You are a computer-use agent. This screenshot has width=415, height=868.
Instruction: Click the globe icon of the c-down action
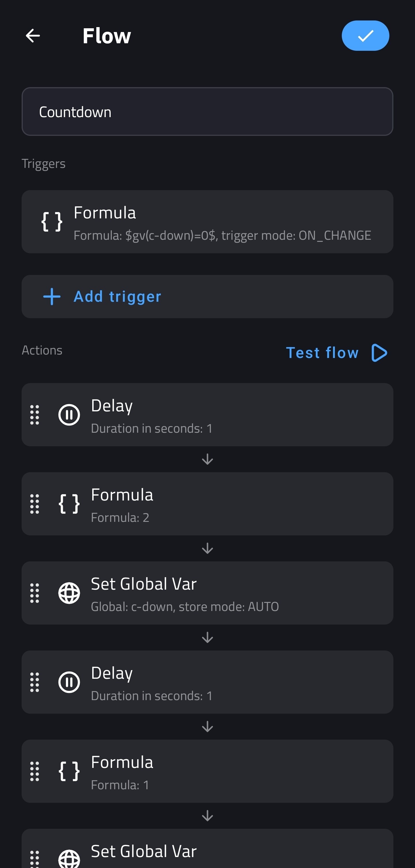[69, 593]
